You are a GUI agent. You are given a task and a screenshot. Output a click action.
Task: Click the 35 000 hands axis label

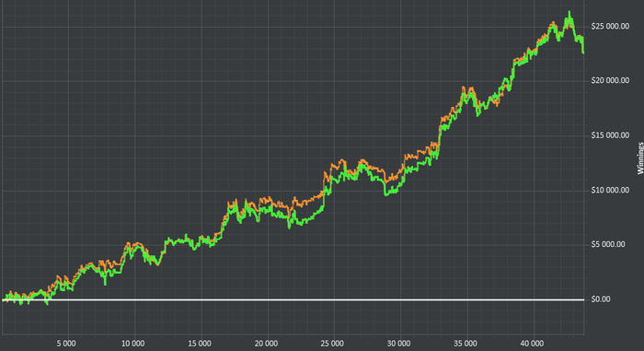pyautogui.click(x=466, y=344)
